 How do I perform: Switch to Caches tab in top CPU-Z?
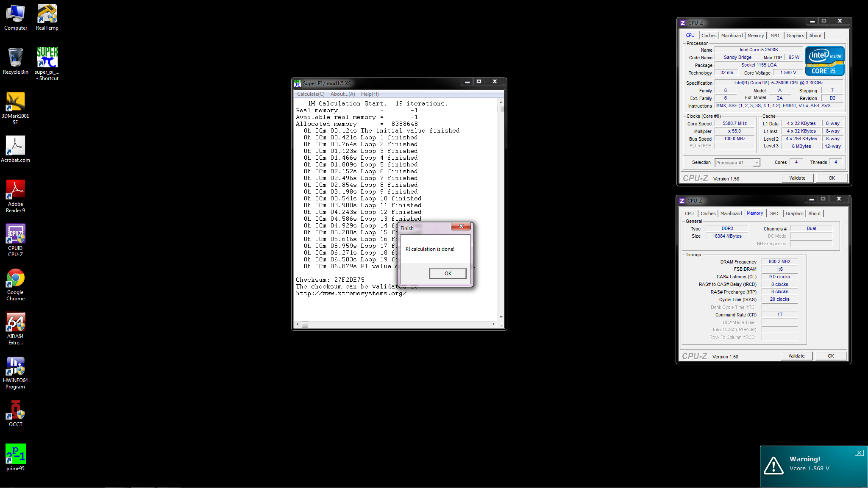[709, 36]
